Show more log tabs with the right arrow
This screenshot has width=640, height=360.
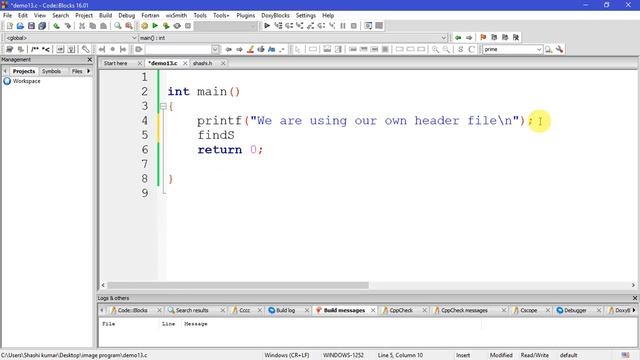[634, 310]
